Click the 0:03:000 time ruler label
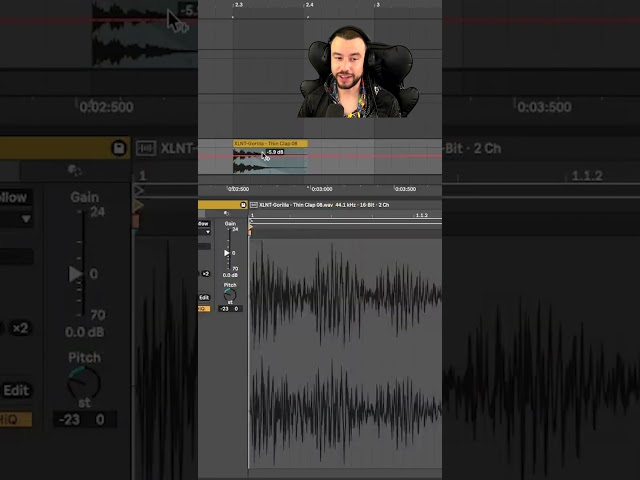This screenshot has width=640, height=480. pos(322,189)
